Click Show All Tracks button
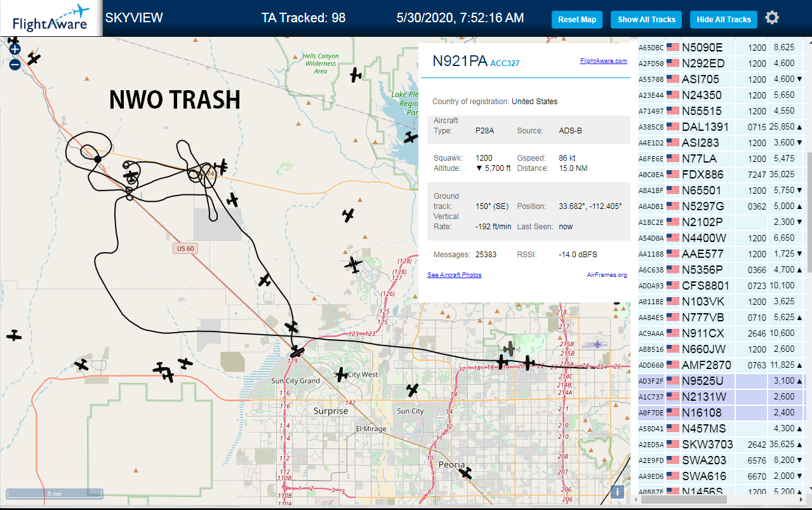This screenshot has height=510, width=812. point(646,20)
